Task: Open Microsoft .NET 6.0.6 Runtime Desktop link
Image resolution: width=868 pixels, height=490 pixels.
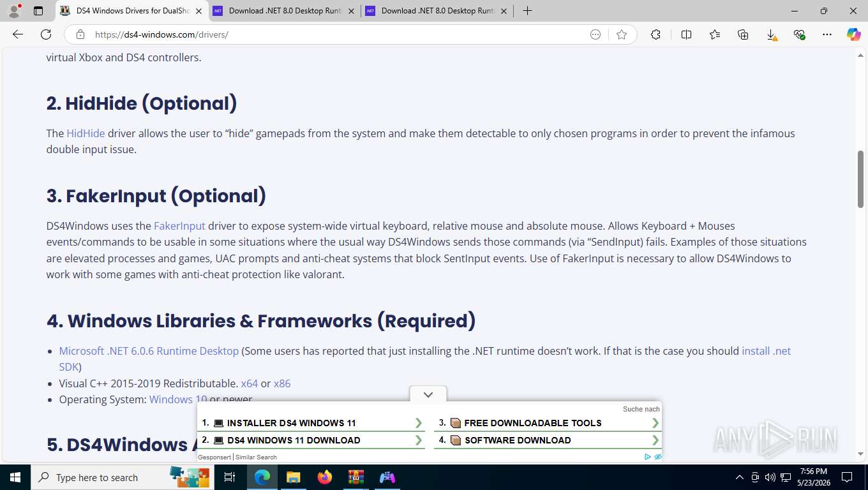Action: [149, 351]
